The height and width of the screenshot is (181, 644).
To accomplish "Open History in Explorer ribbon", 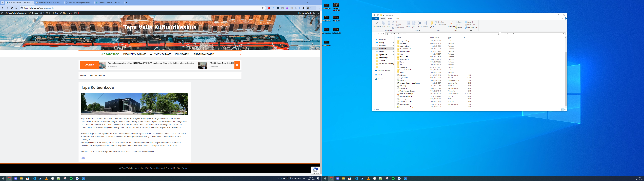I will 459,28.
